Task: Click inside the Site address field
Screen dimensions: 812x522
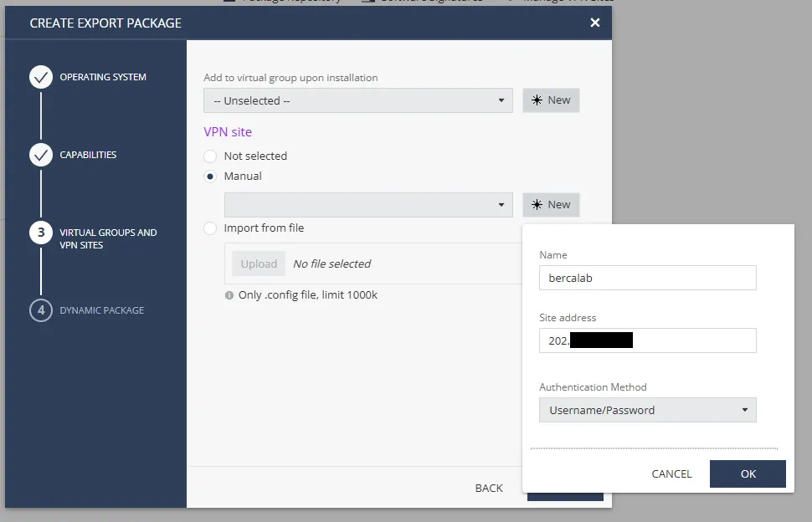Action: [x=648, y=340]
